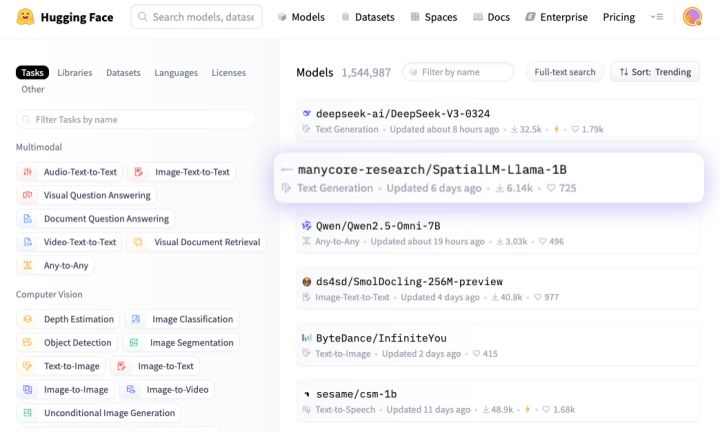Click the Image-Text-to-Text task icon
The width and height of the screenshot is (720, 432).
click(139, 172)
